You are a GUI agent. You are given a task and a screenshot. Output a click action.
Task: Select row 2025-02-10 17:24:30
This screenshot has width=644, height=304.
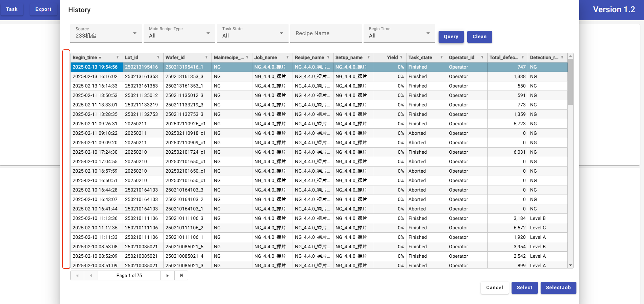319,152
